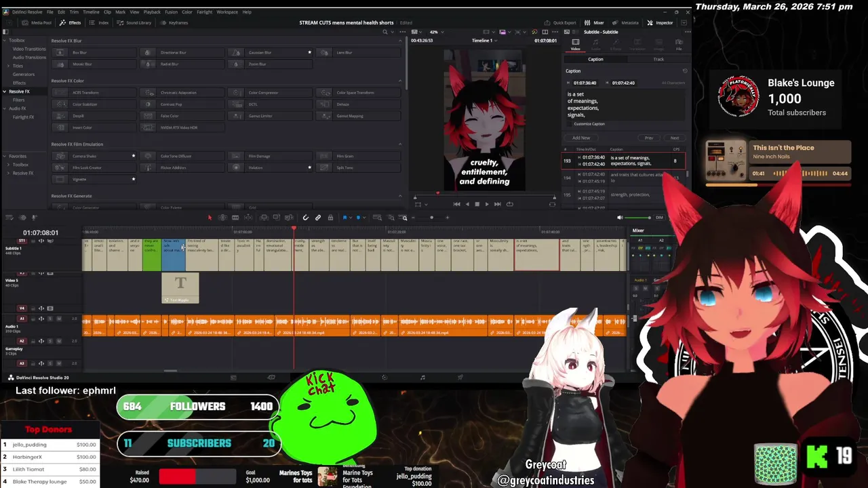Screen dimensions: 868x488
Task: Collapse the Resolve FX Color section
Action: pyautogui.click(x=399, y=81)
